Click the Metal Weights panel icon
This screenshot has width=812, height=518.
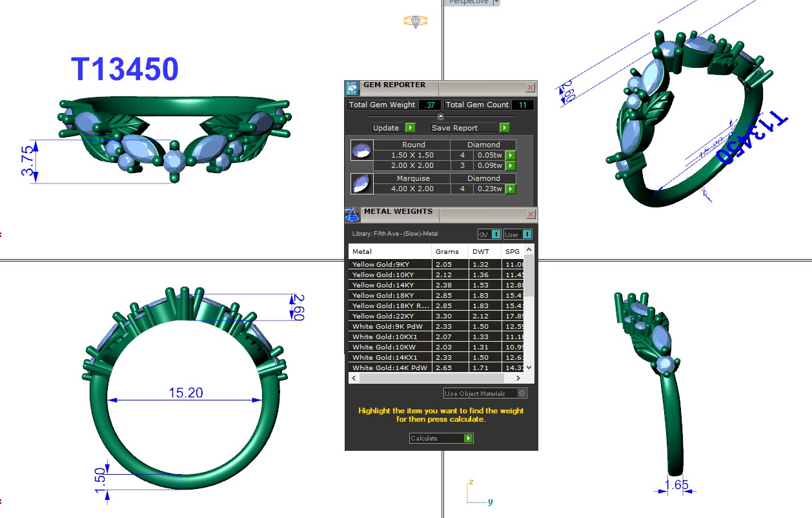(x=352, y=214)
